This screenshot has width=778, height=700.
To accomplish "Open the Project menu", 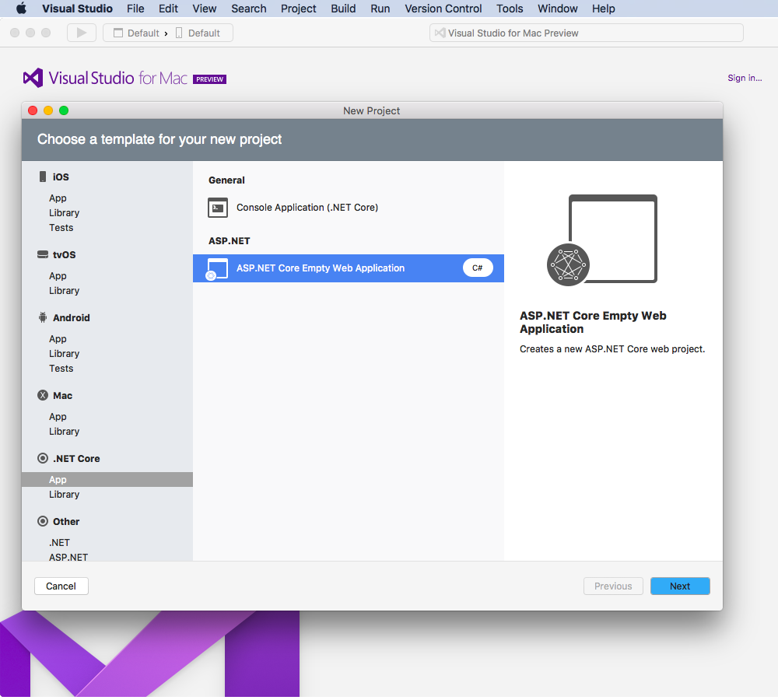I will coord(298,9).
